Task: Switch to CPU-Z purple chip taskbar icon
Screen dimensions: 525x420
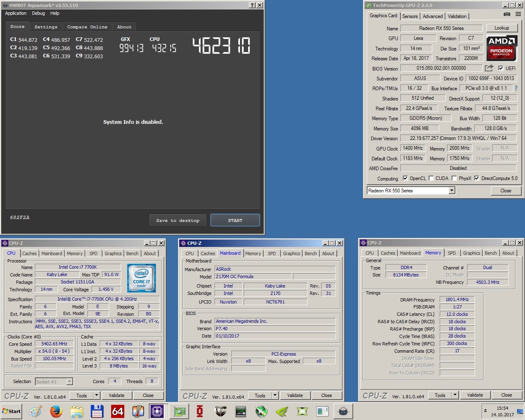Action: [x=157, y=411]
